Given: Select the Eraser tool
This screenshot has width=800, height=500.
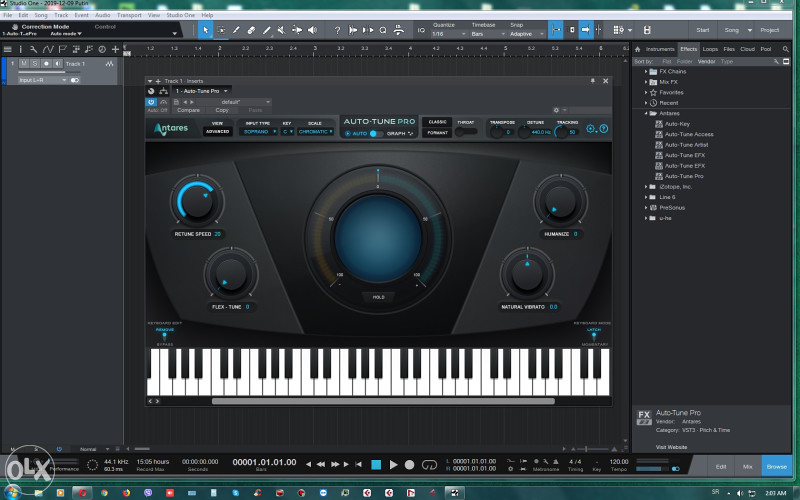Looking at the screenshot, I should tap(251, 30).
